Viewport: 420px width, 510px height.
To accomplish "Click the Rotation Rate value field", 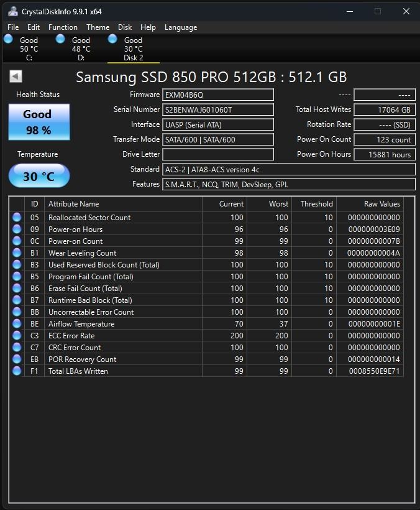I will [x=385, y=124].
